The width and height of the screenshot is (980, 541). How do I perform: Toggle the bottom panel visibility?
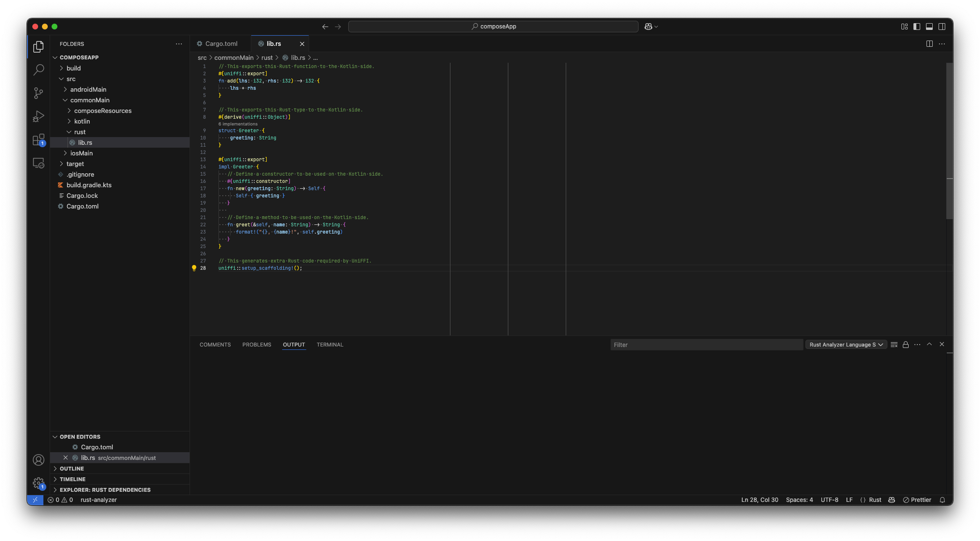pyautogui.click(x=929, y=27)
